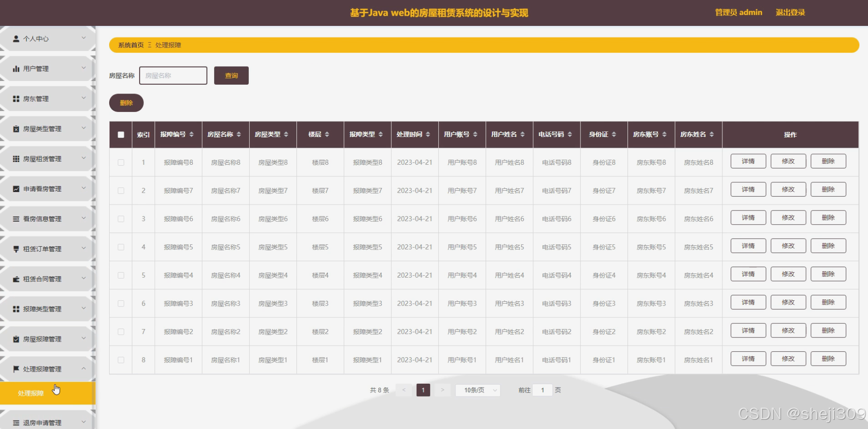Select the flag icon for 处理报障管理
This screenshot has width=868, height=429.
pos(15,368)
